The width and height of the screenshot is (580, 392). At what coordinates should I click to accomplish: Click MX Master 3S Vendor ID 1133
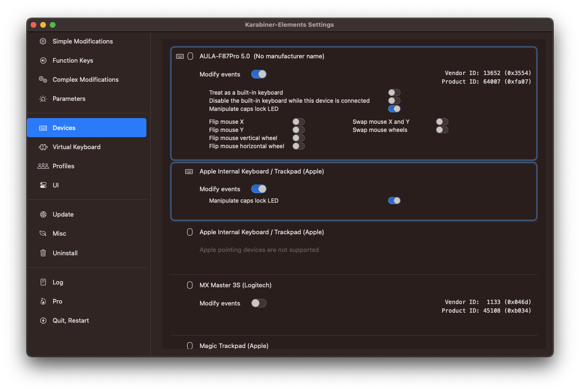click(488, 302)
